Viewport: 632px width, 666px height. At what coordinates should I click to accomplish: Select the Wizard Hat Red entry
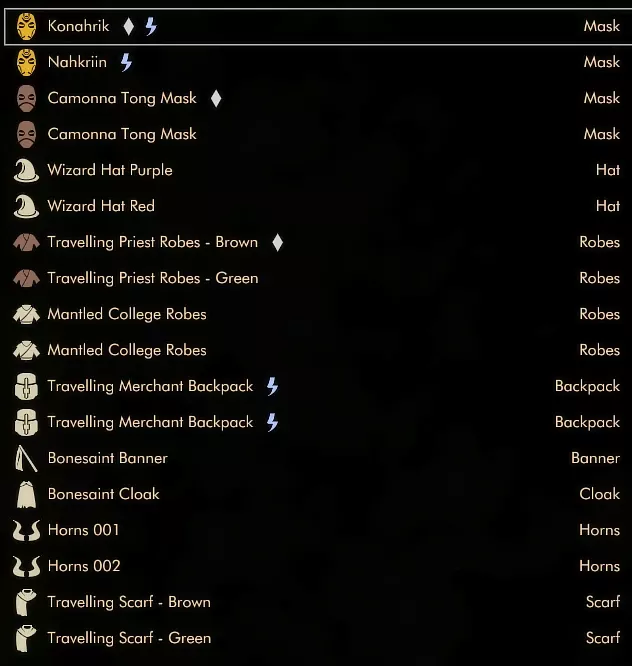(316, 206)
